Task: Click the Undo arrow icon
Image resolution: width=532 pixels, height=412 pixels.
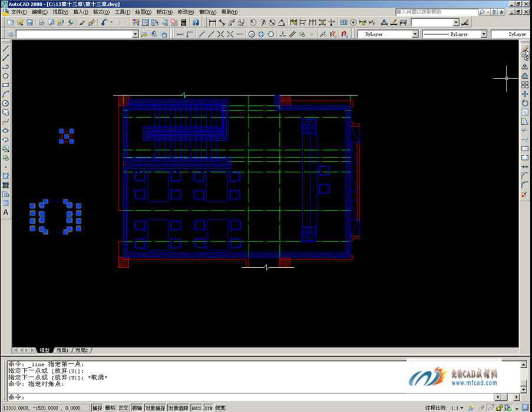Action: [104, 22]
